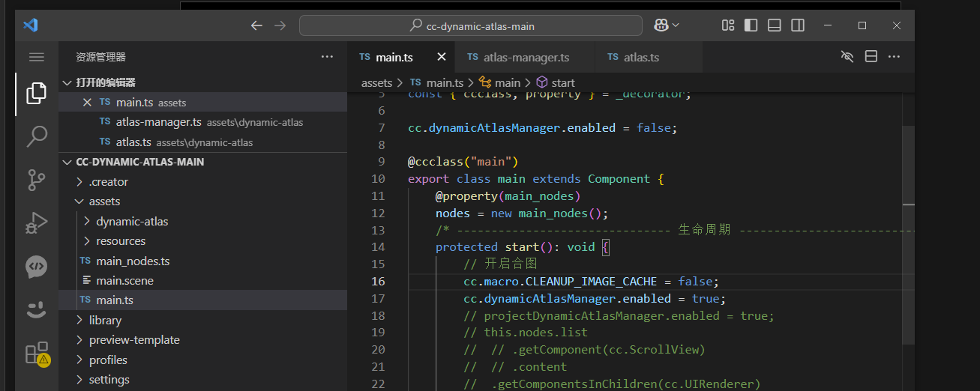Toggle the bottom panel visibility
Screen dimensions: 980x391
tap(775, 25)
